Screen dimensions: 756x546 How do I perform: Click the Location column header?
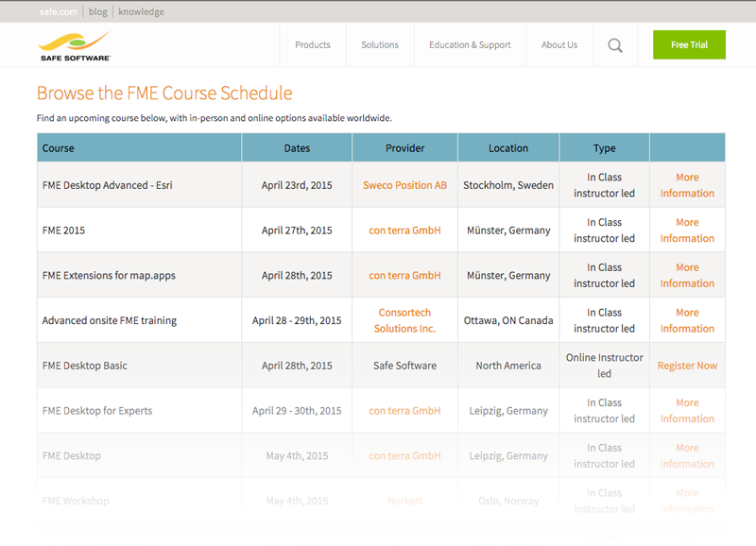[x=508, y=148]
